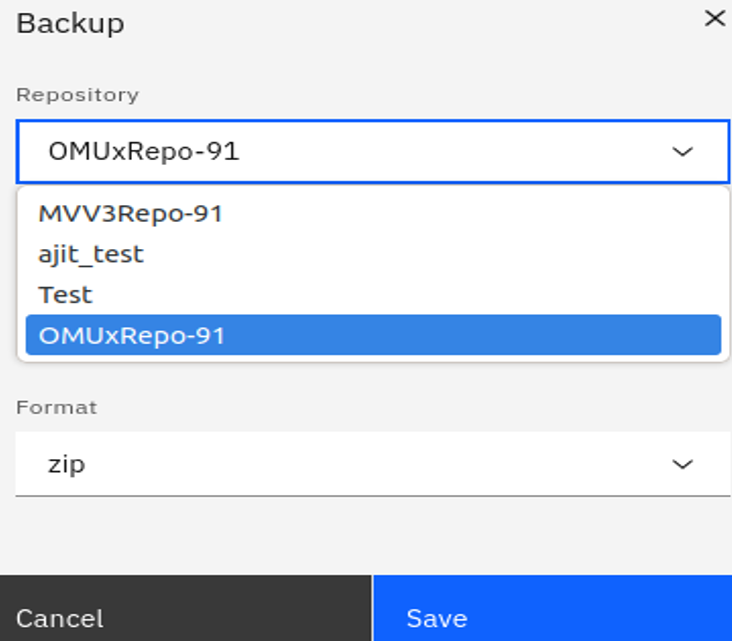732x641 pixels.
Task: Open the Format dropdown showing zip
Action: [372, 464]
